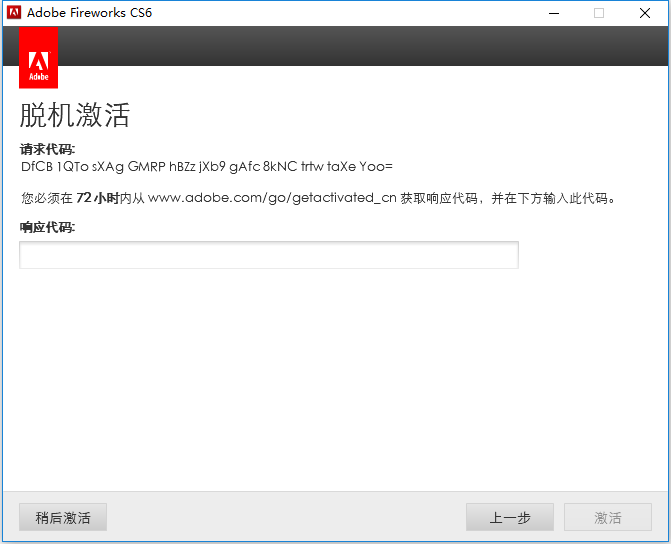Click the Adobe logo in the header
671x544 pixels.
click(x=39, y=58)
